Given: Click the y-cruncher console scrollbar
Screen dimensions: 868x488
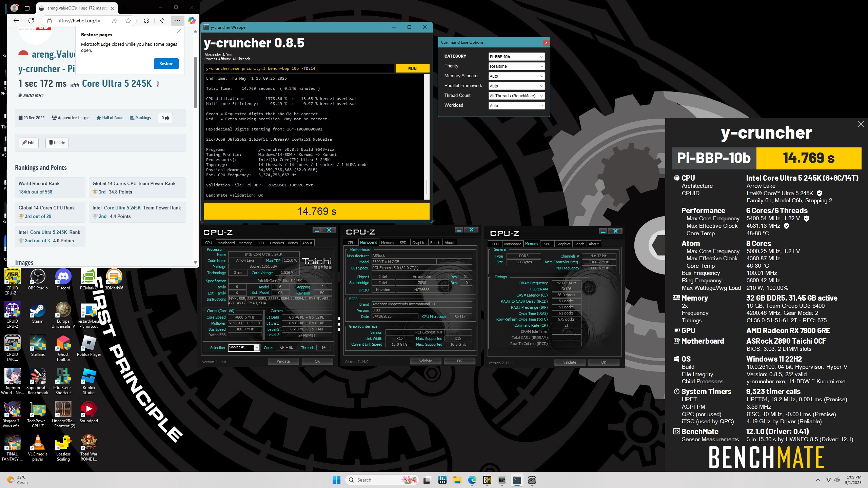Looking at the screenshot, I should point(427,187).
